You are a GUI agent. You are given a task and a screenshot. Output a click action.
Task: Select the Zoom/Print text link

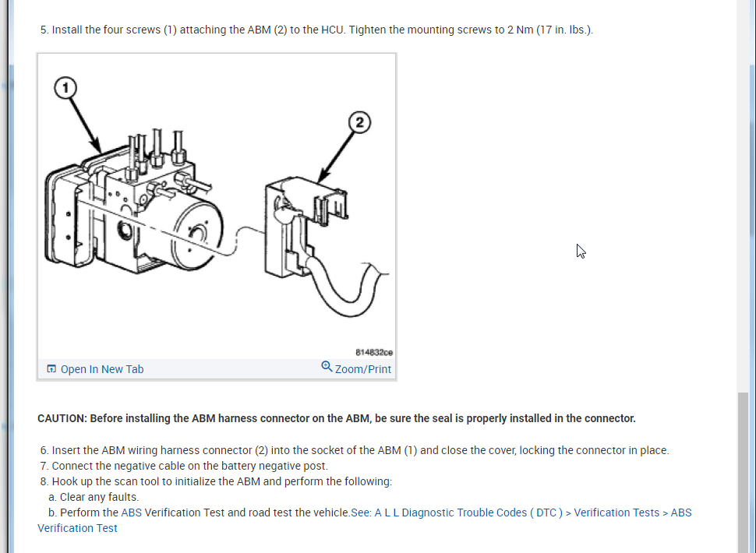point(363,369)
